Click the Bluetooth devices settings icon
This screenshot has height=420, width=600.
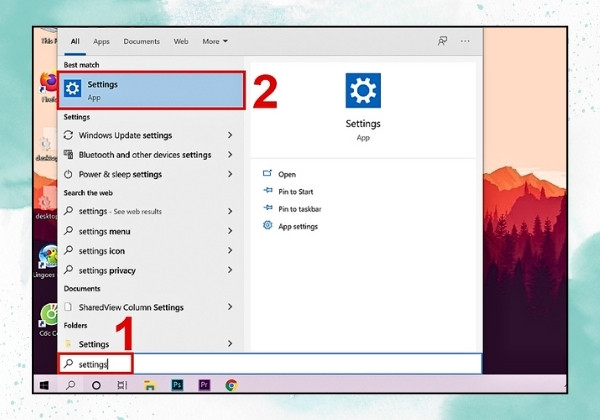coord(68,155)
